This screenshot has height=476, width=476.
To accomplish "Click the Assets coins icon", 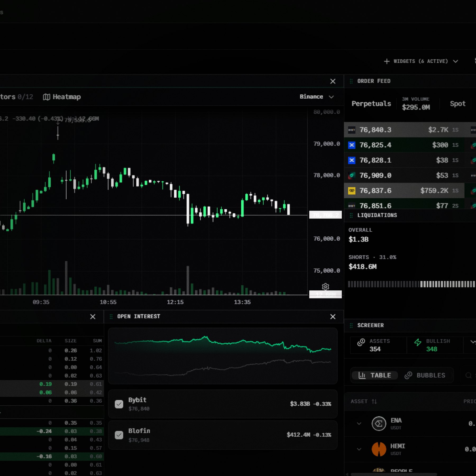I will pos(361,342).
